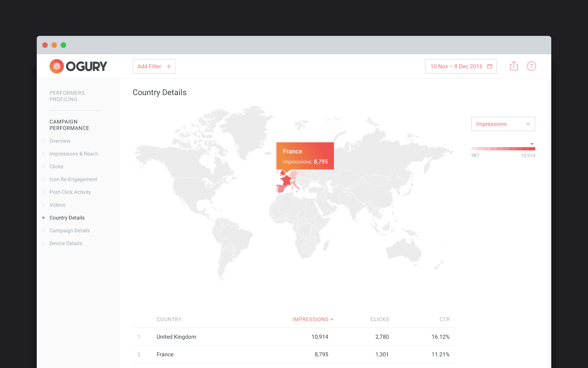Viewport: 588px width, 368px height.
Task: Select the Clicks radio bullet
Action: pos(43,167)
